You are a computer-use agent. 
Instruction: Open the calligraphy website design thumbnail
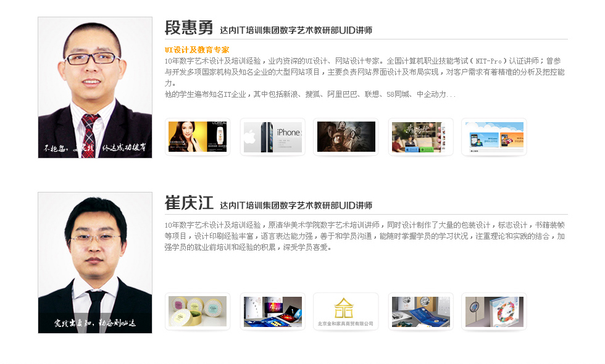421,137
